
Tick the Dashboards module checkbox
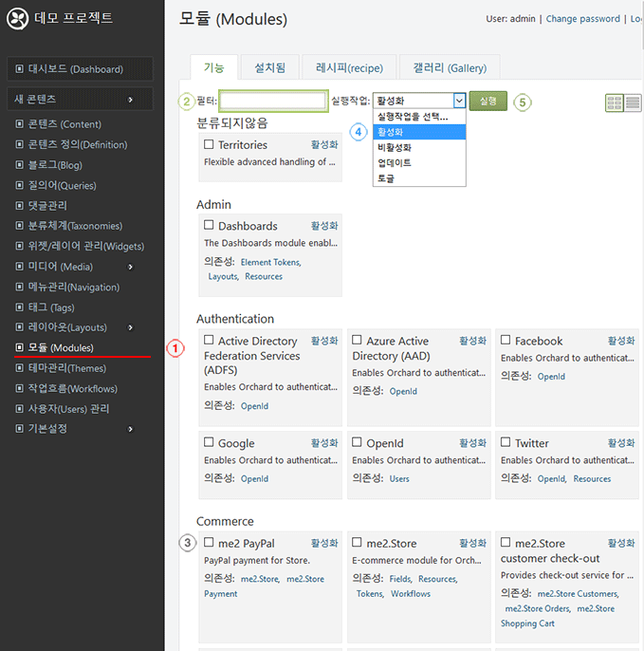[209, 225]
